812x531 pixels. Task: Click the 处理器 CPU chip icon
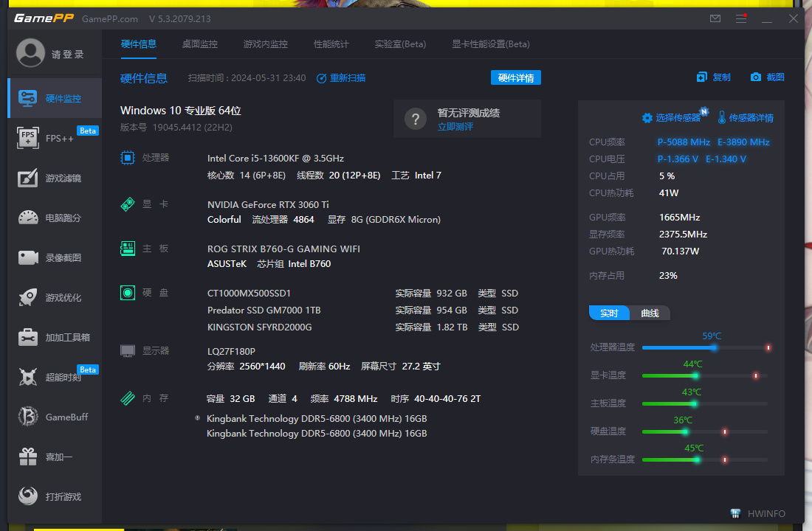click(128, 158)
